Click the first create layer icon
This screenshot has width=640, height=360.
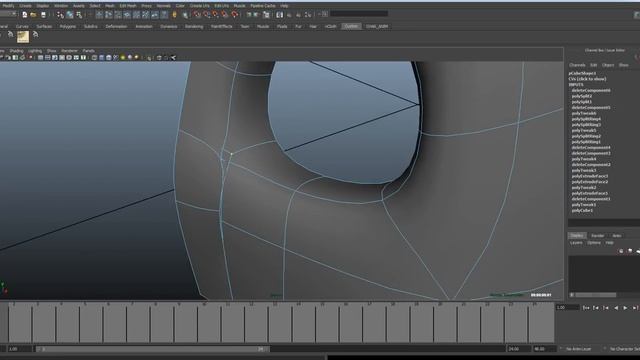(x=621, y=251)
